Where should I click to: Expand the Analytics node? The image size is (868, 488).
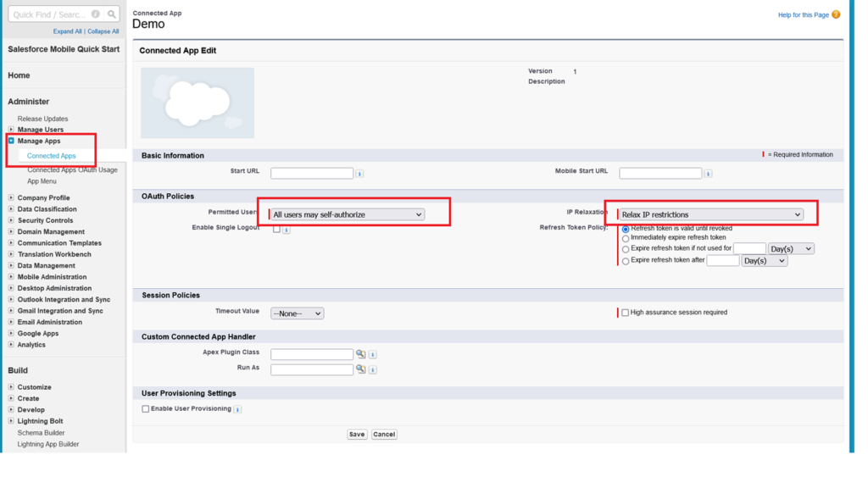[x=11, y=345]
